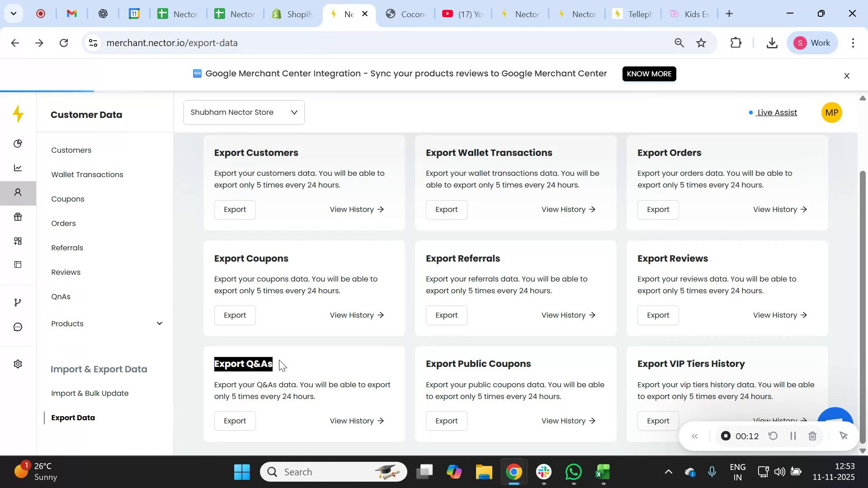Viewport: 868px width, 488px height.
Task: Restart the recording via restore icon
Action: point(774,436)
